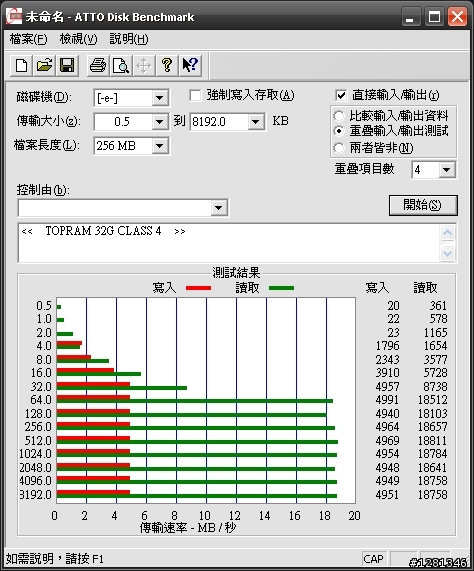474x571 pixels.
Task: Click the 64.0 transfer size row label
Action: 41,400
